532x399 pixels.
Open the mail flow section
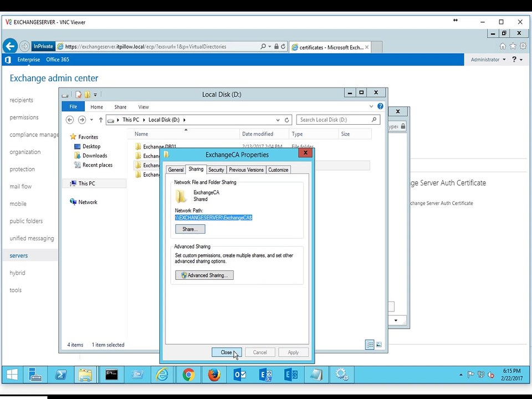(21, 186)
